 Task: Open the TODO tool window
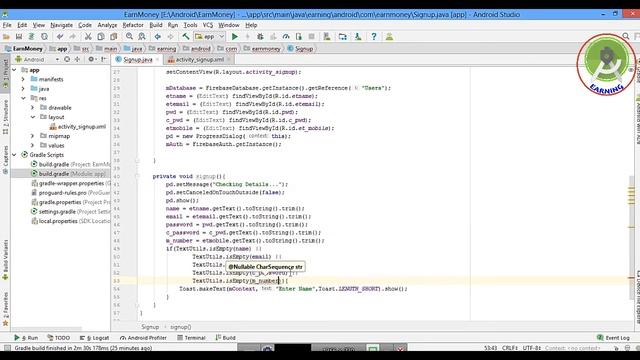pos(59,338)
